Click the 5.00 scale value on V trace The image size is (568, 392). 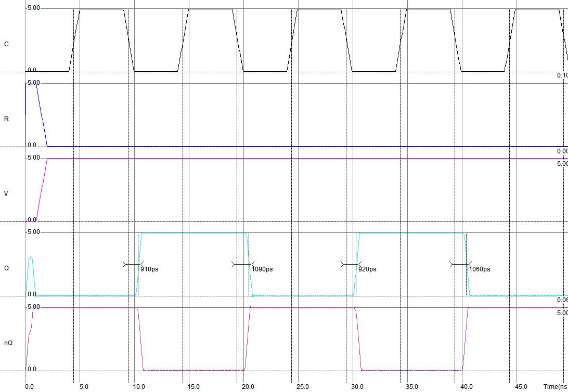coord(34,158)
